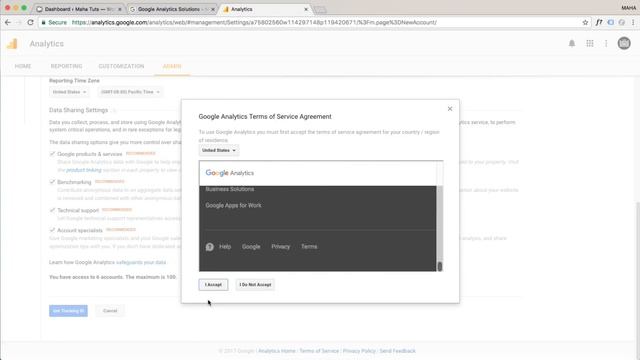This screenshot has width=640, height=360.
Task: Click Privacy link in terms frame
Action: coord(280,247)
